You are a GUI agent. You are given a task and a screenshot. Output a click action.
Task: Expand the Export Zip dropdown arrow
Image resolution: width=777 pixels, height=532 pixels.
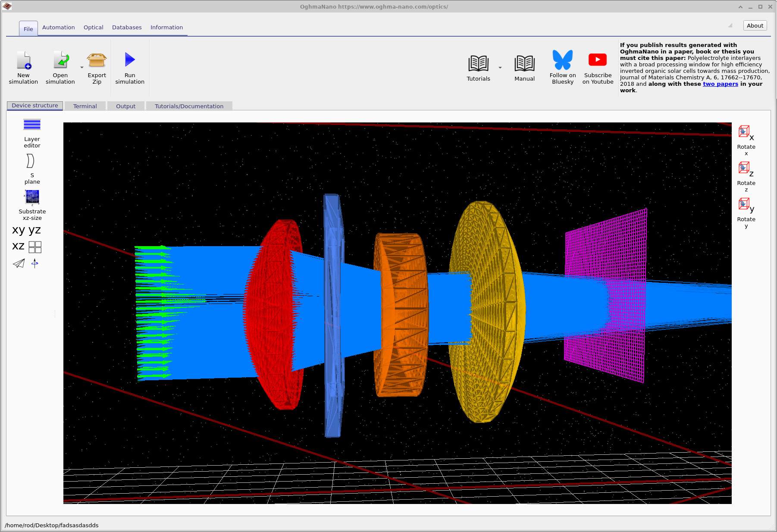(81, 68)
